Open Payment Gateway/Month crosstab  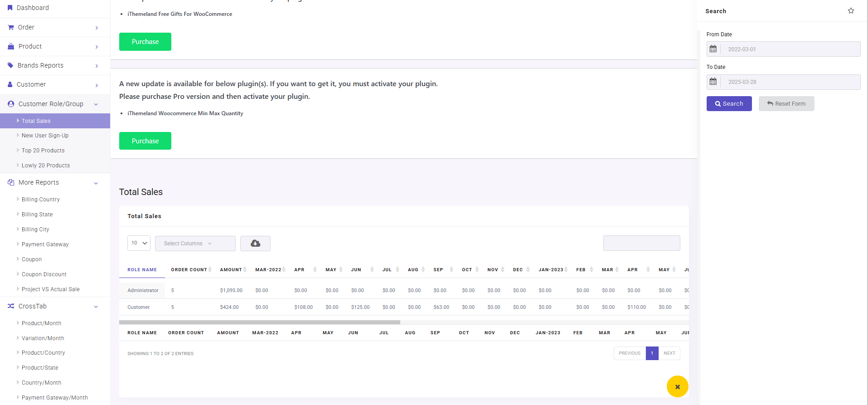55,398
